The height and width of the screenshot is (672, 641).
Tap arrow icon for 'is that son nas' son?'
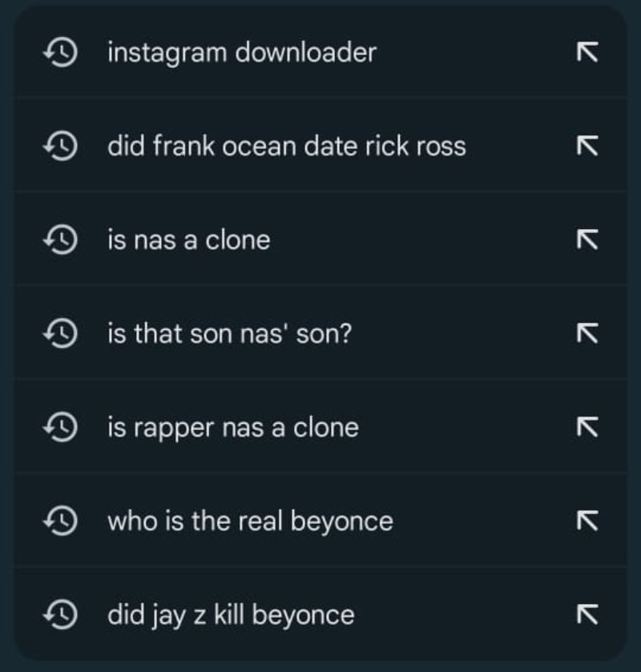[x=587, y=333]
